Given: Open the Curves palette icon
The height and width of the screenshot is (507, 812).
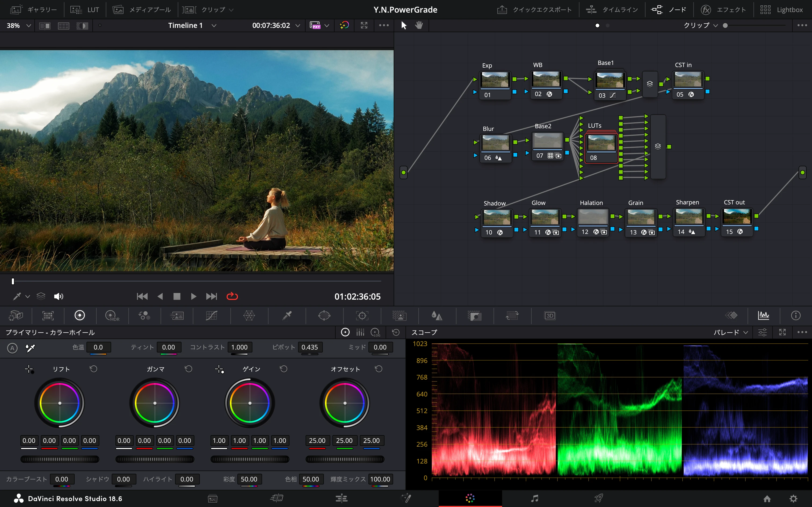Looking at the screenshot, I should (x=211, y=315).
